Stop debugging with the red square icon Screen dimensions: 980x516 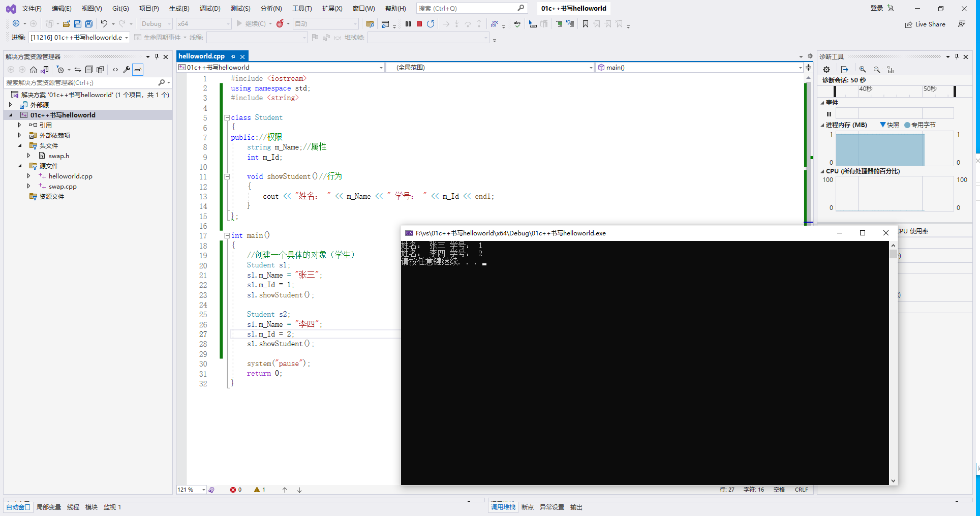pyautogui.click(x=419, y=24)
